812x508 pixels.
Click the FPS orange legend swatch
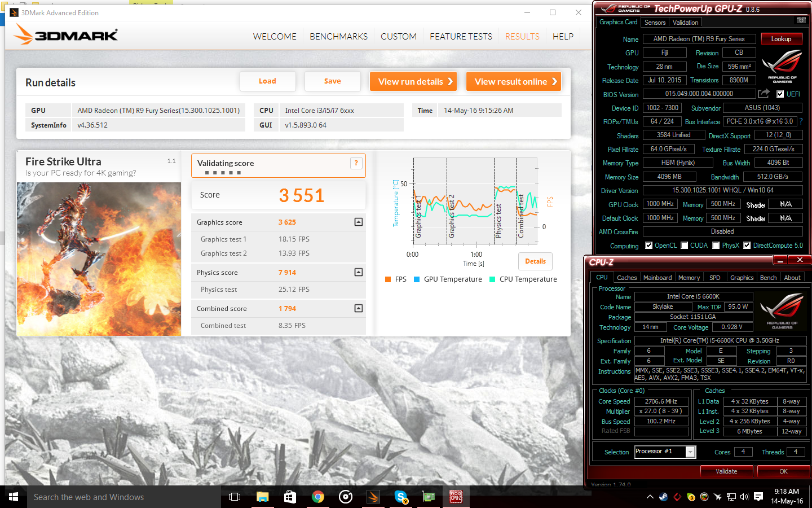pyautogui.click(x=388, y=279)
